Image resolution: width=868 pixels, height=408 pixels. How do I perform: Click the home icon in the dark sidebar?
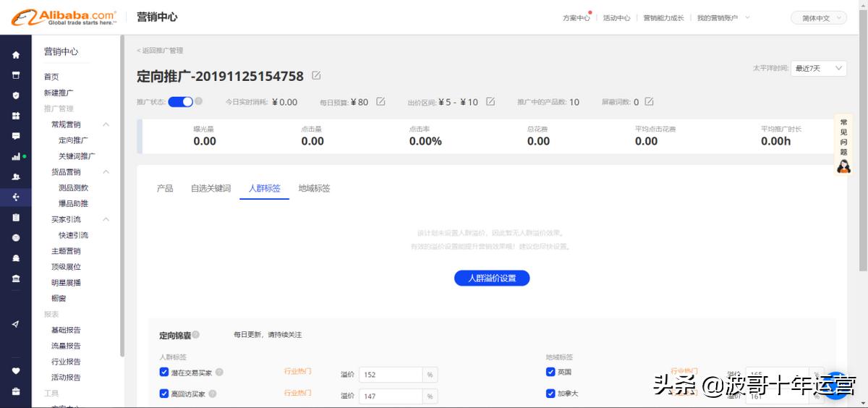(x=16, y=55)
